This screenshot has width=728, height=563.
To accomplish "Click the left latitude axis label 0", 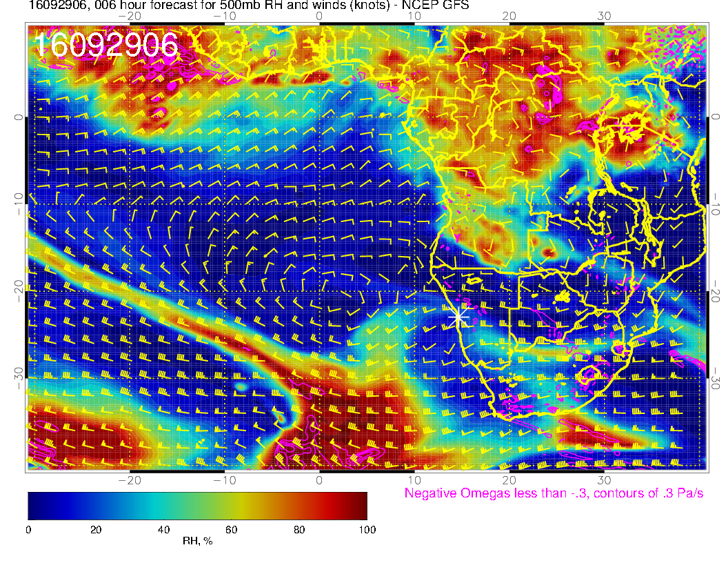I will [18, 117].
